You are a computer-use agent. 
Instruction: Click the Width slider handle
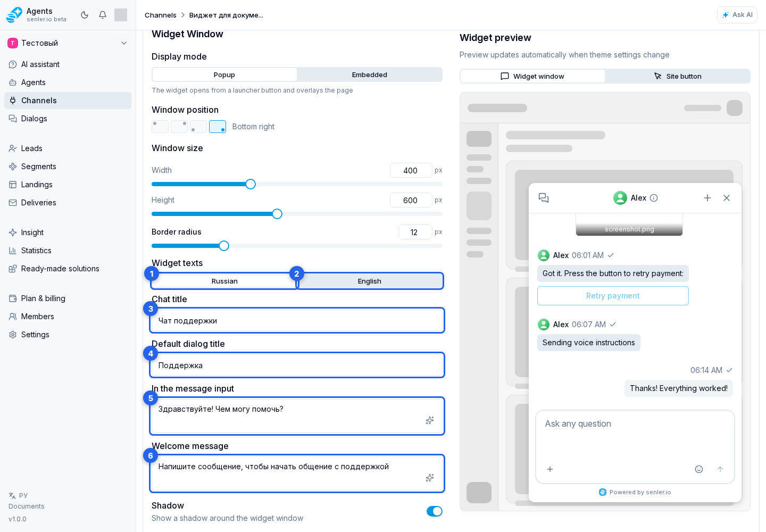click(251, 184)
